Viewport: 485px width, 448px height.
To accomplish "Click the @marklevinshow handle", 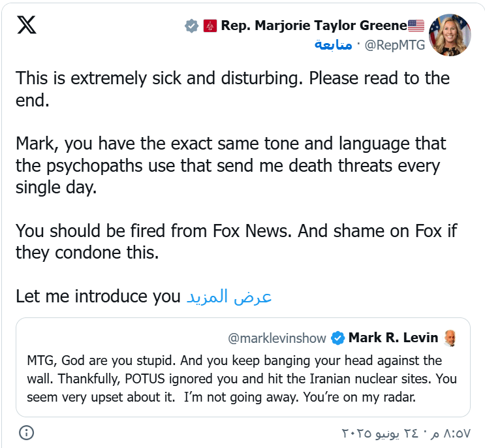I will (x=277, y=338).
